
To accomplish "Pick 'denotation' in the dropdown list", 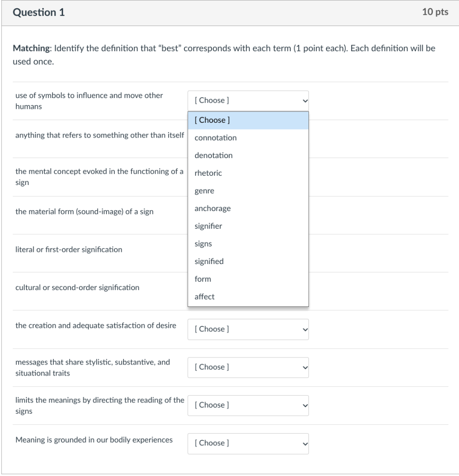I will click(248, 155).
